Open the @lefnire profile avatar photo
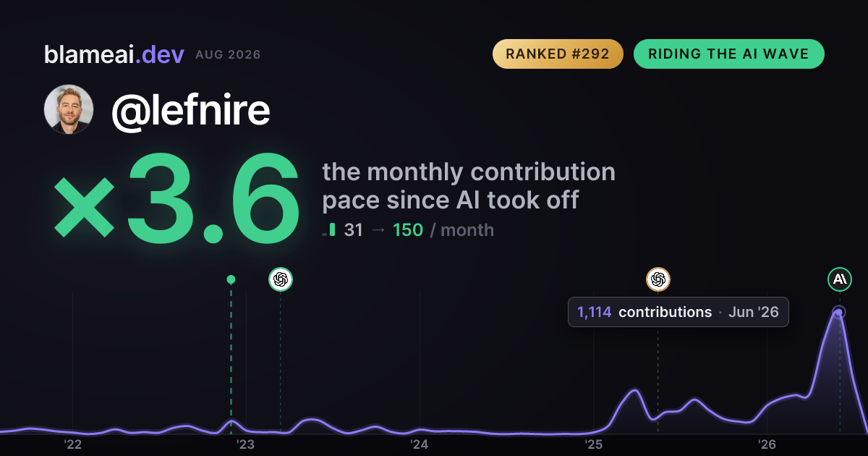The height and width of the screenshot is (456, 868). pyautogui.click(x=69, y=109)
